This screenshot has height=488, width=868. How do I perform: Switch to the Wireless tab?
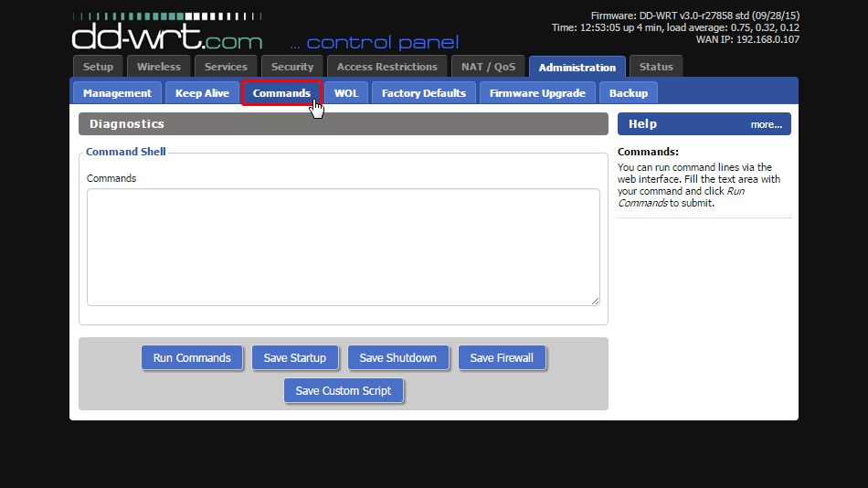click(159, 67)
